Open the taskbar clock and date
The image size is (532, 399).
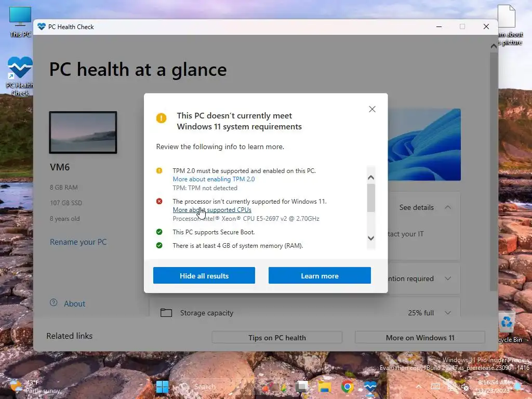point(494,387)
